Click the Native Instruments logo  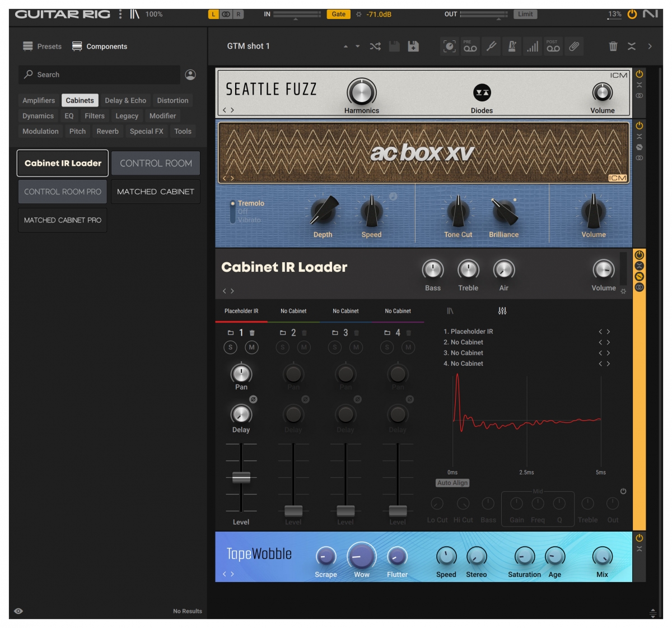tap(650, 14)
